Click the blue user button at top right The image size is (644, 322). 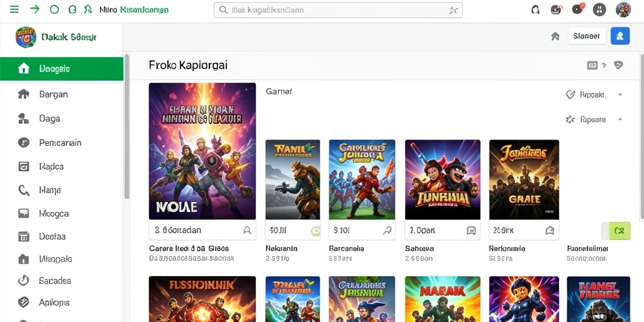(x=619, y=36)
